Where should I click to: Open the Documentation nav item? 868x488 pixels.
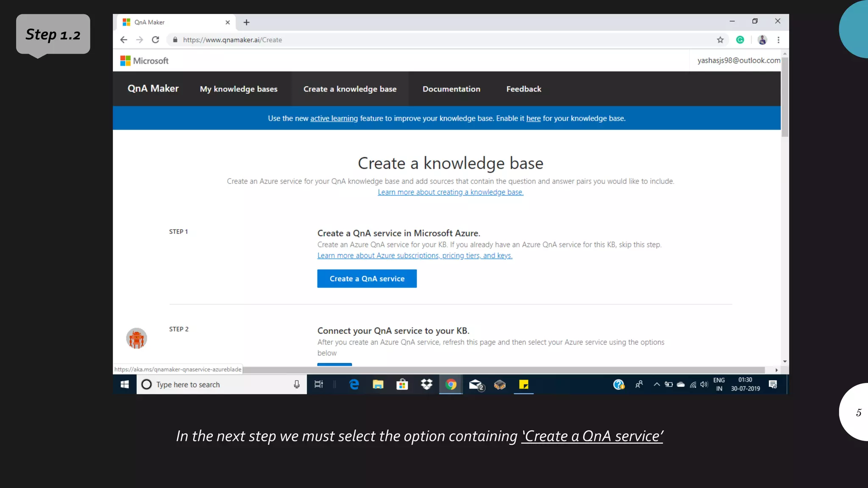(x=451, y=89)
